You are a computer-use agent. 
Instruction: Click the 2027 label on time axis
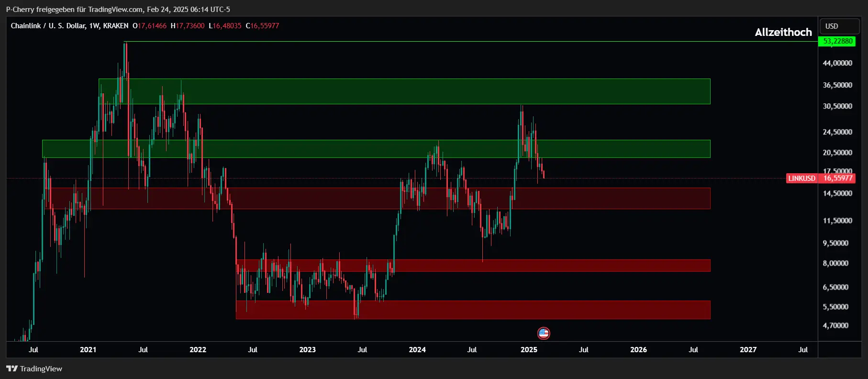[748, 350]
